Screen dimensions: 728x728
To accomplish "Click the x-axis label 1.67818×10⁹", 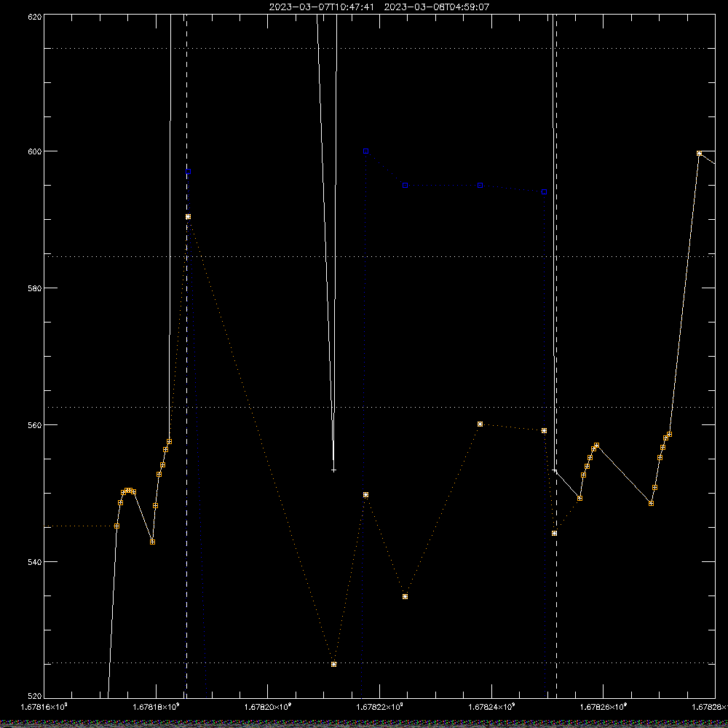I will [156, 707].
